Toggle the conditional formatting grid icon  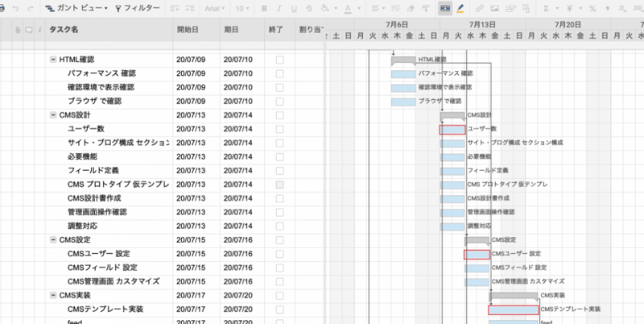444,8
